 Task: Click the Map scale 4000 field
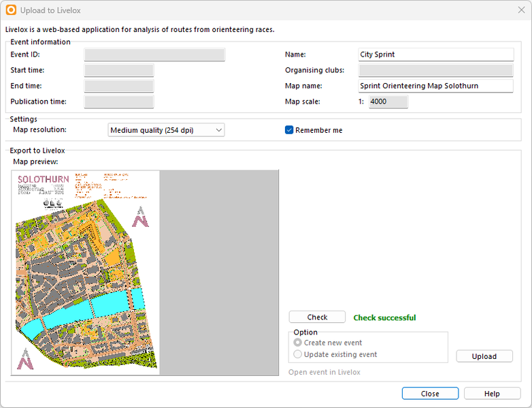(388, 101)
